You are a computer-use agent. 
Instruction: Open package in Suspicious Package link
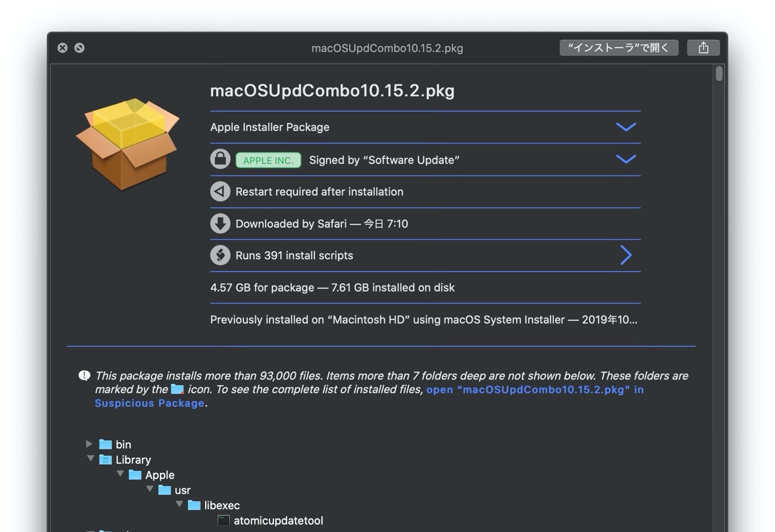tap(535, 390)
